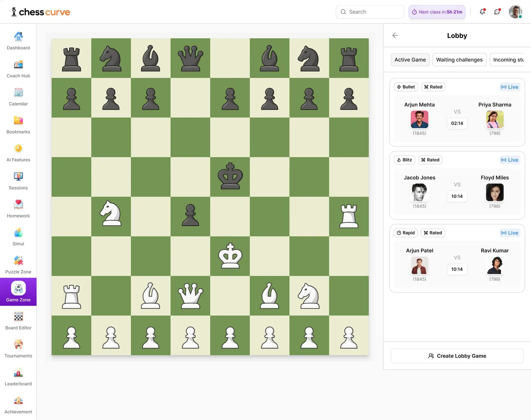Switch to the Waiting challenges tab
Viewport: 531px width, 420px height.
459,60
